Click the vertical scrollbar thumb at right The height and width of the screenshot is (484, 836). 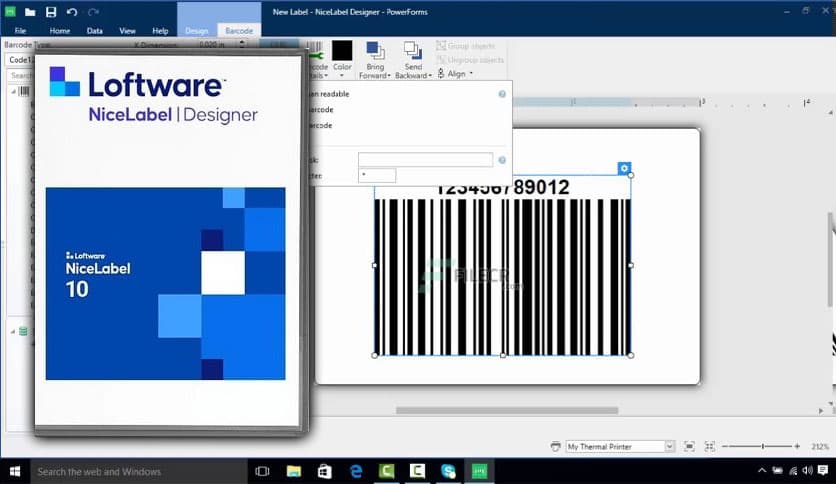pos(831,259)
